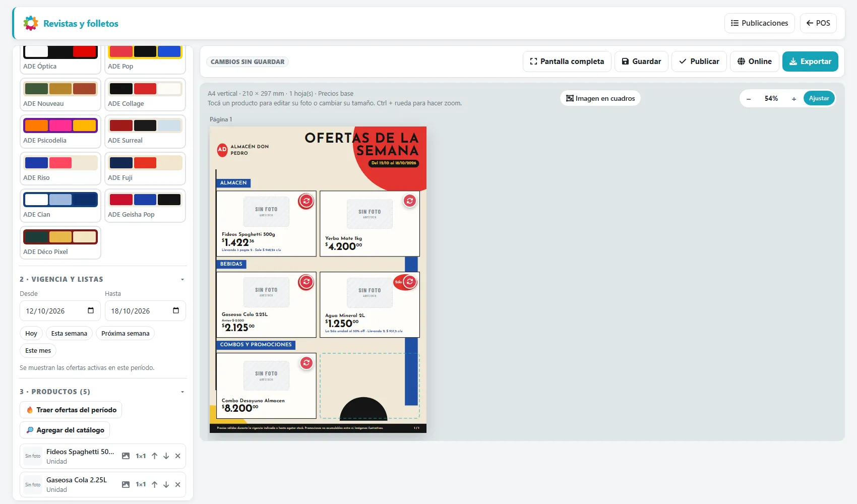The width and height of the screenshot is (857, 504).
Task: Choose the ADE Psicodelia color theme
Action: (x=60, y=131)
